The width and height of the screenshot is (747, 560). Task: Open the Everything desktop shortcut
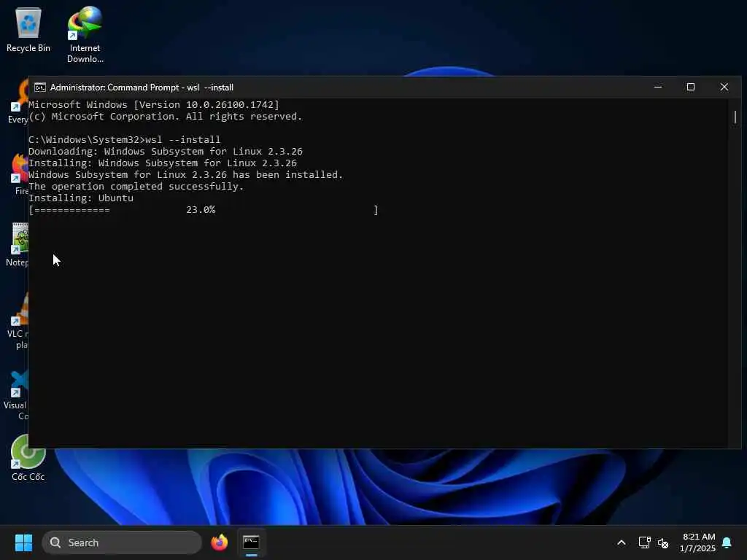tap(19, 102)
